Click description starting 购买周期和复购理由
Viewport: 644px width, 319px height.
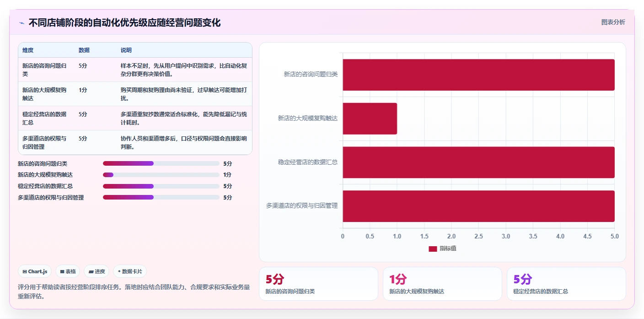pos(184,94)
